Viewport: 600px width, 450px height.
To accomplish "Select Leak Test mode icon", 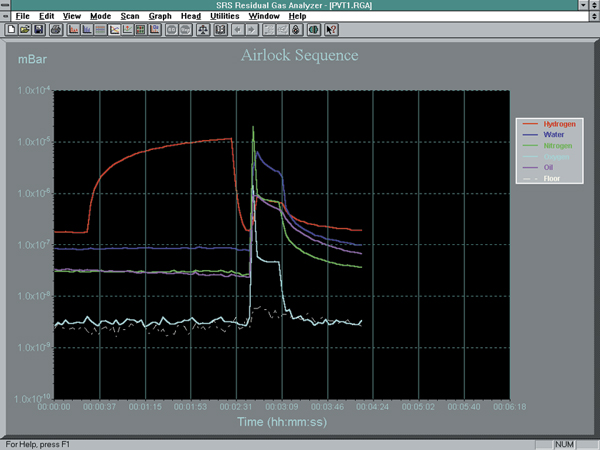I will [127, 29].
